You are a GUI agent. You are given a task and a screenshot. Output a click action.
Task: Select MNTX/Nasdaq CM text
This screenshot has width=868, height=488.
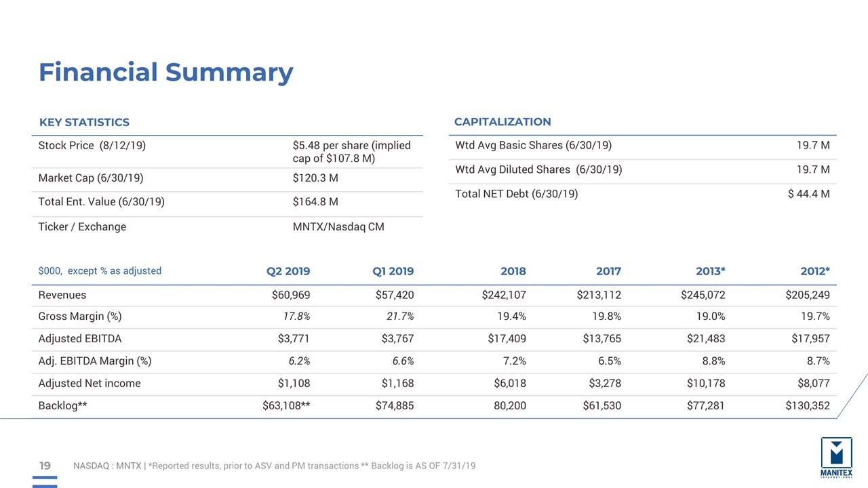338,226
